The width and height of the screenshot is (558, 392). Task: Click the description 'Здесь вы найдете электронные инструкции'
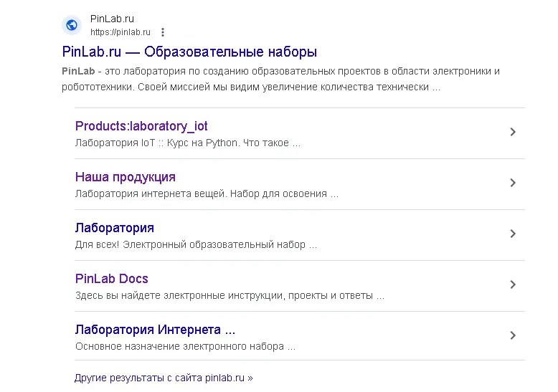230,295
